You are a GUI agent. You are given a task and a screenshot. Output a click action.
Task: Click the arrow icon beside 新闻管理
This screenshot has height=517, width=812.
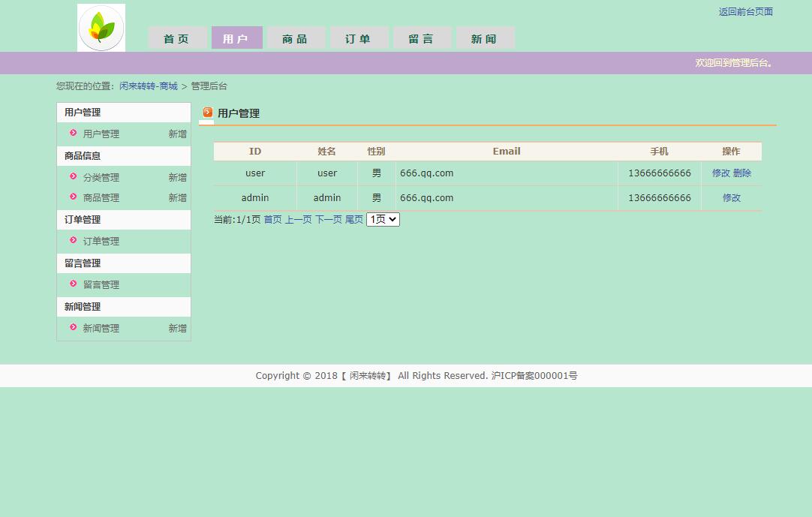pos(73,328)
